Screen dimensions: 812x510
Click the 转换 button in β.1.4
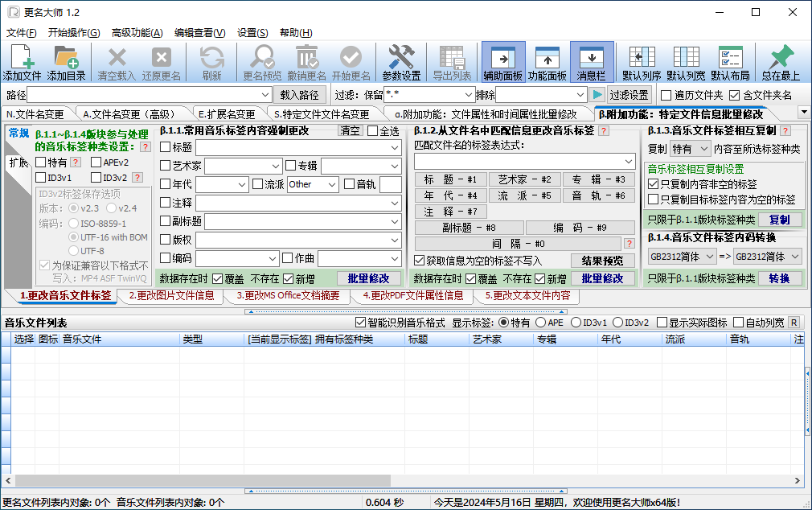coord(779,278)
